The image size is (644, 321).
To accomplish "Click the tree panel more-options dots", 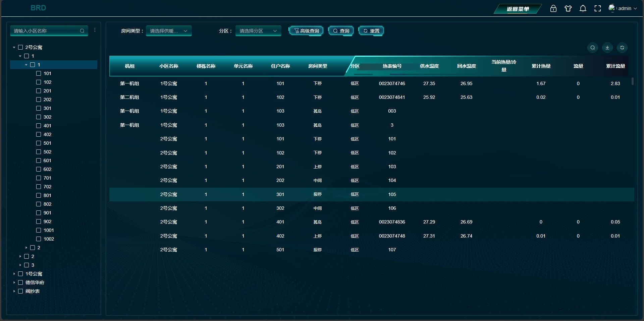I will point(95,30).
